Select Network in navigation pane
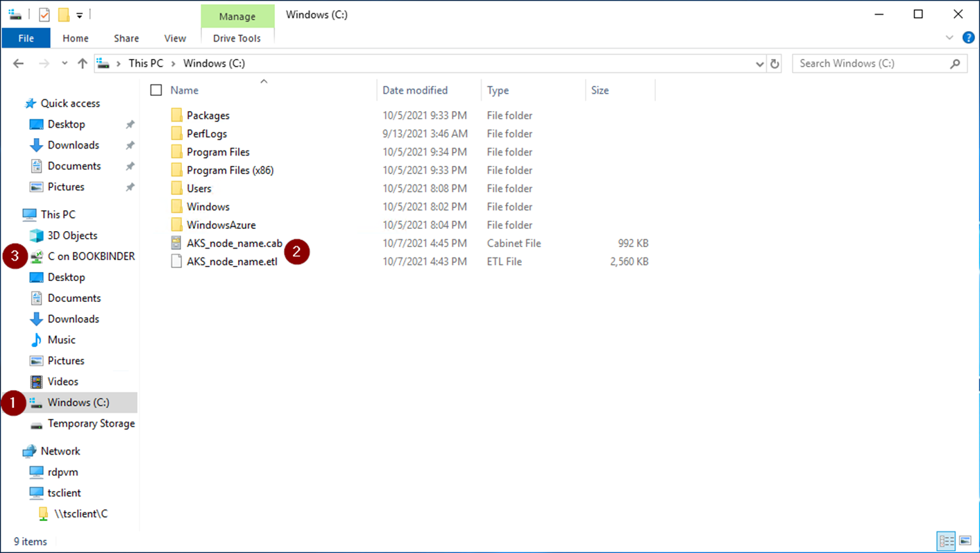980x553 pixels. click(x=60, y=451)
